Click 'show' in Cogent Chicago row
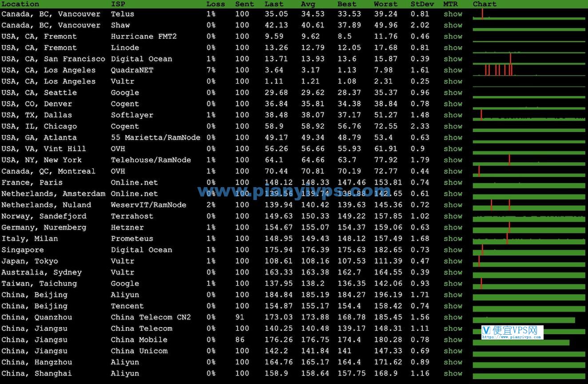Viewport: 588px width, 384px height. coord(453,126)
